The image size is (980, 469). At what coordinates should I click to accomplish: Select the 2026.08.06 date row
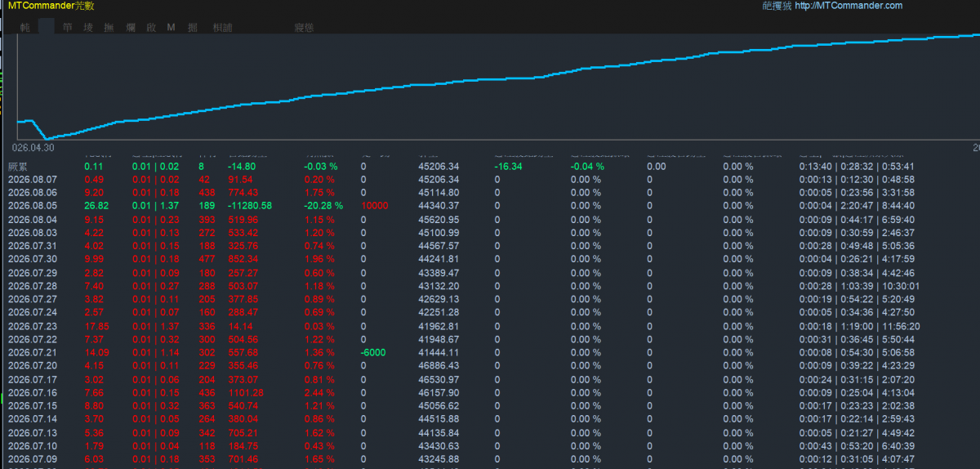point(490,193)
